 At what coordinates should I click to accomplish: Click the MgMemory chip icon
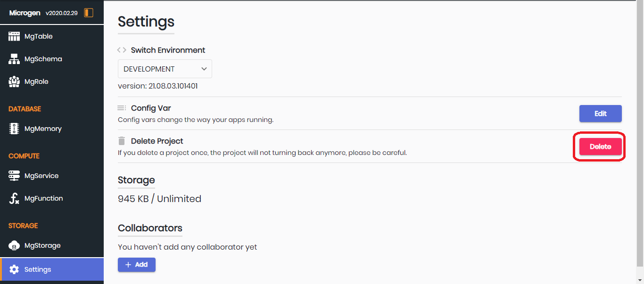[x=14, y=129]
